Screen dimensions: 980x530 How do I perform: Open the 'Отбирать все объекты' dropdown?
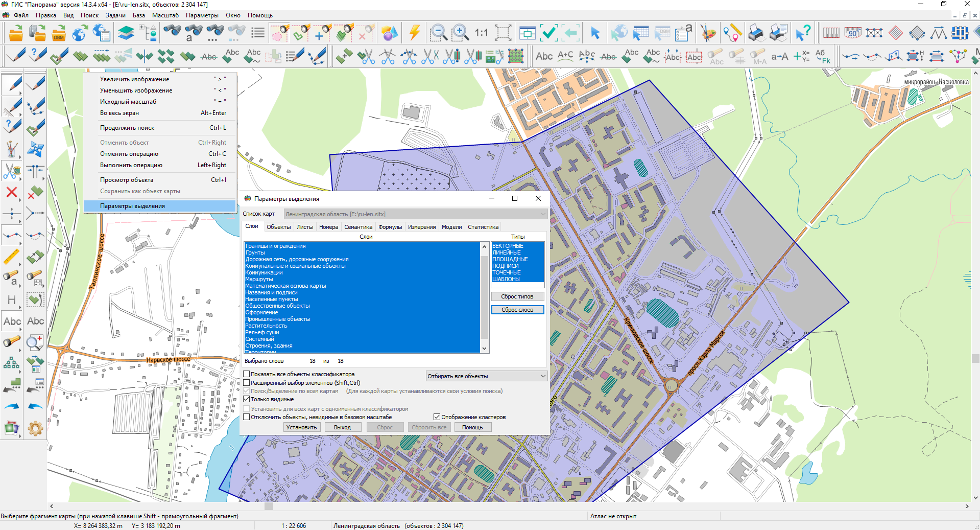(x=486, y=376)
